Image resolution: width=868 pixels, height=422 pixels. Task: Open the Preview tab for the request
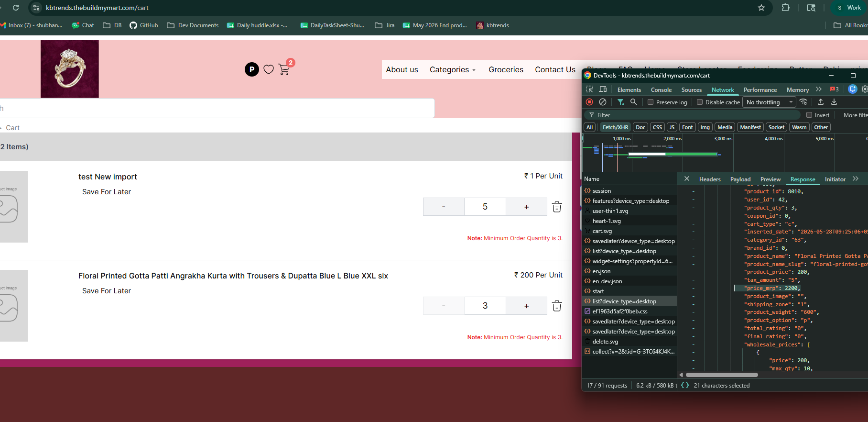point(770,179)
